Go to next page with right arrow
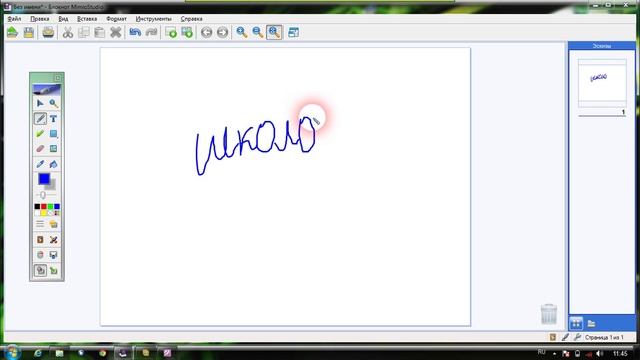 pyautogui.click(x=222, y=32)
